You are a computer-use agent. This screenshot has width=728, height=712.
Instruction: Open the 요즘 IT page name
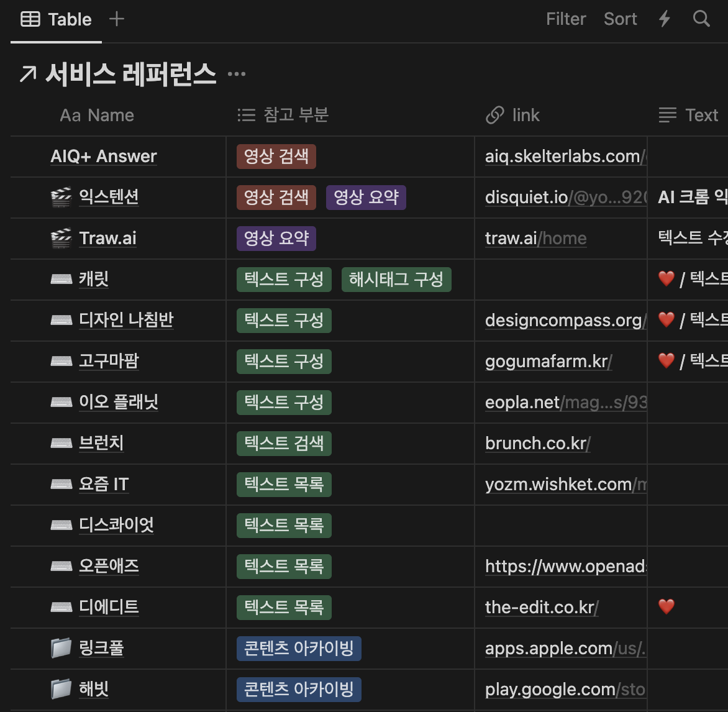(104, 484)
